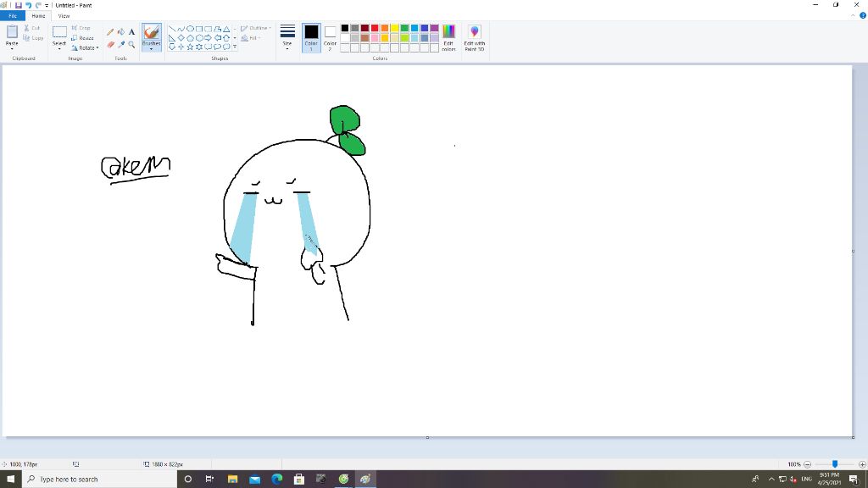Click the Paste clipboard icon
This screenshot has width=868, height=488.
point(12,32)
